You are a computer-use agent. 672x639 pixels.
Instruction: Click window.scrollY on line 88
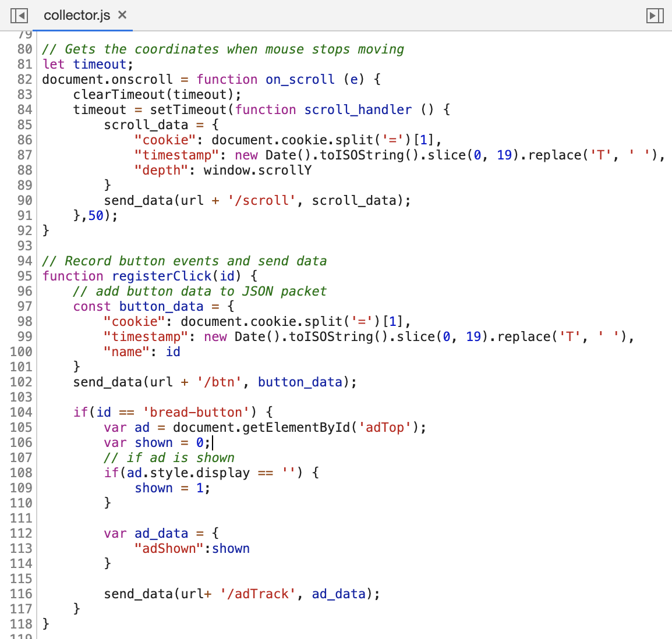coord(258,170)
